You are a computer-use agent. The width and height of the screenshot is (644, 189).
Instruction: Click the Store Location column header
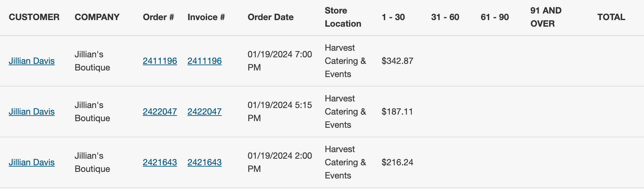click(x=343, y=17)
